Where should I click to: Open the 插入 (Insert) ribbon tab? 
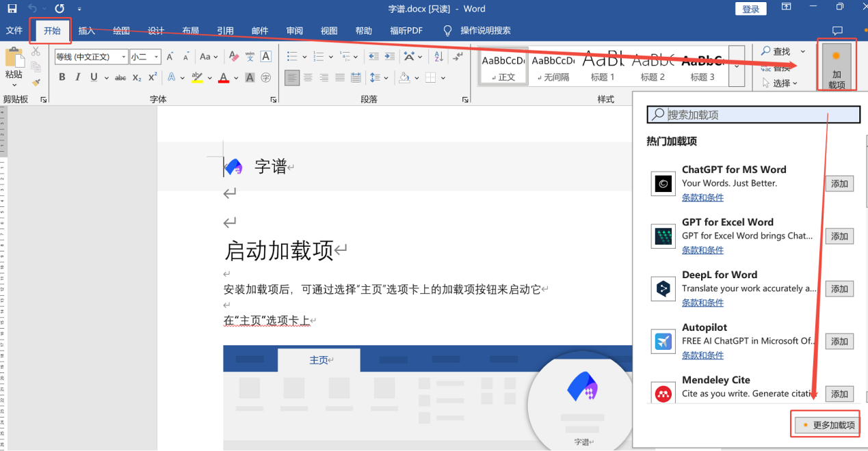pos(87,31)
